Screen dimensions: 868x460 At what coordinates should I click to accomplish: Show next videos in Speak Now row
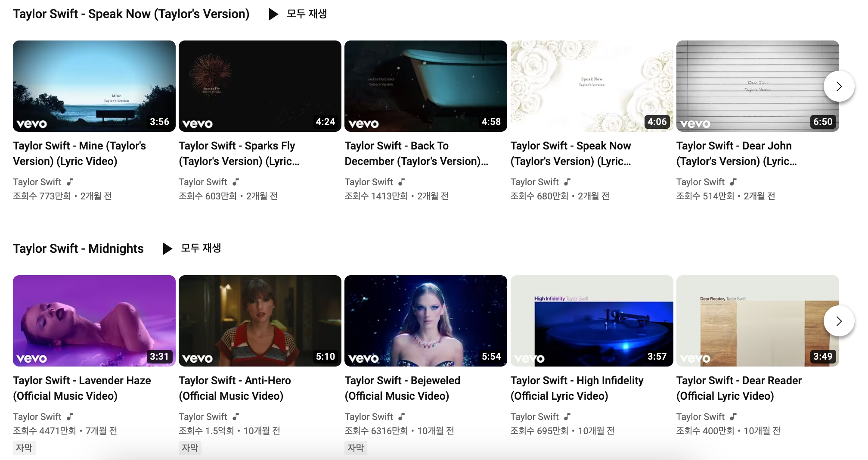pos(839,86)
